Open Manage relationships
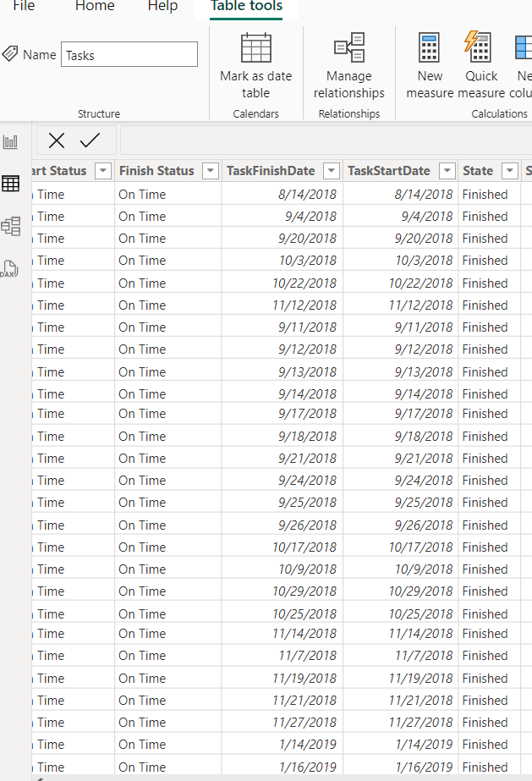Viewport: 532px width, 781px height. [348, 65]
